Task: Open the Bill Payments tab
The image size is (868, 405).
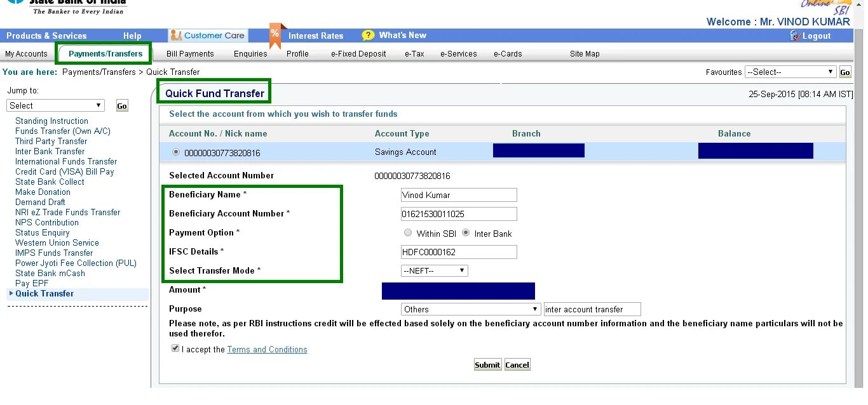Action: tap(190, 54)
